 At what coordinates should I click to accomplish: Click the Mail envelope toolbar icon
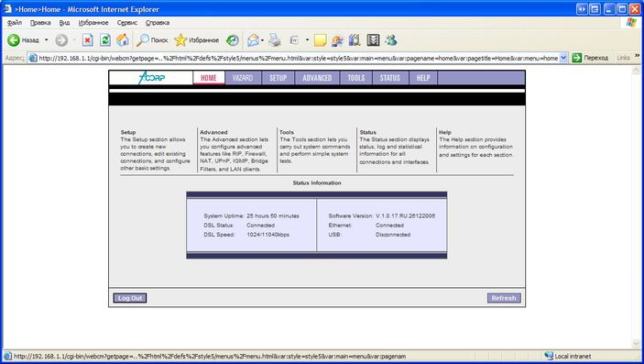click(253, 40)
